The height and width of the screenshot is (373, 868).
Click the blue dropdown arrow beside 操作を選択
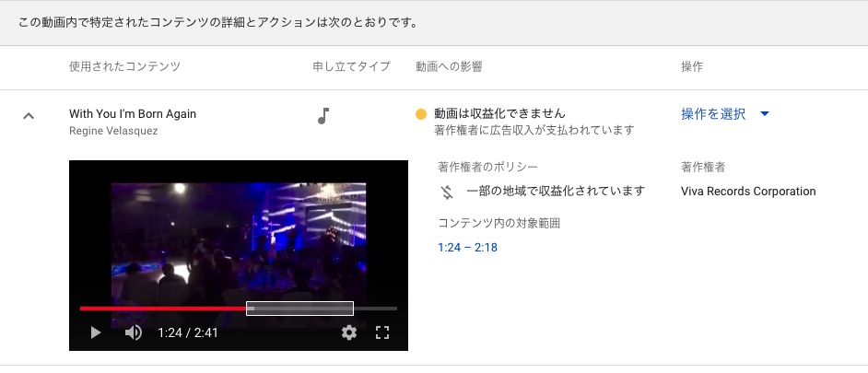tap(765, 114)
